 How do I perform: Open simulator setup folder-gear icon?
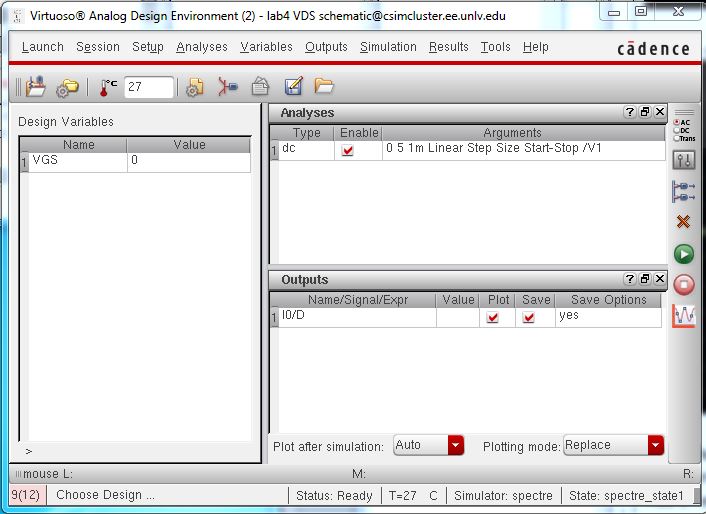(67, 88)
